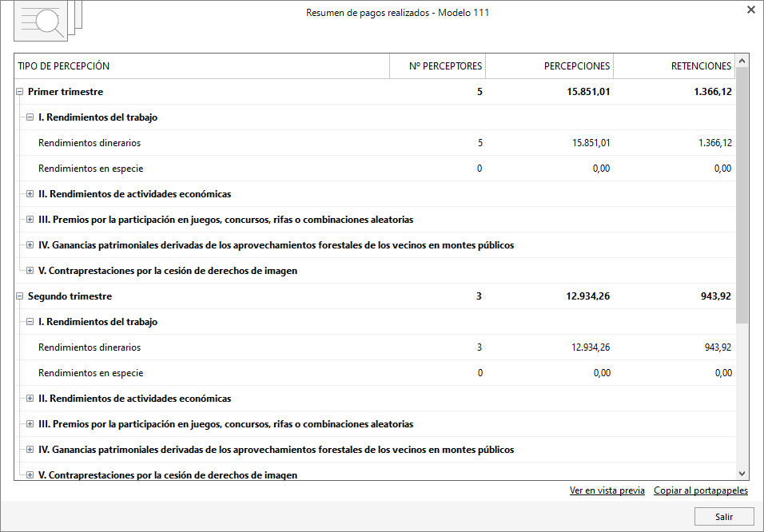Collapse the Segundo trimestre section
The image size is (764, 532).
pos(19,296)
